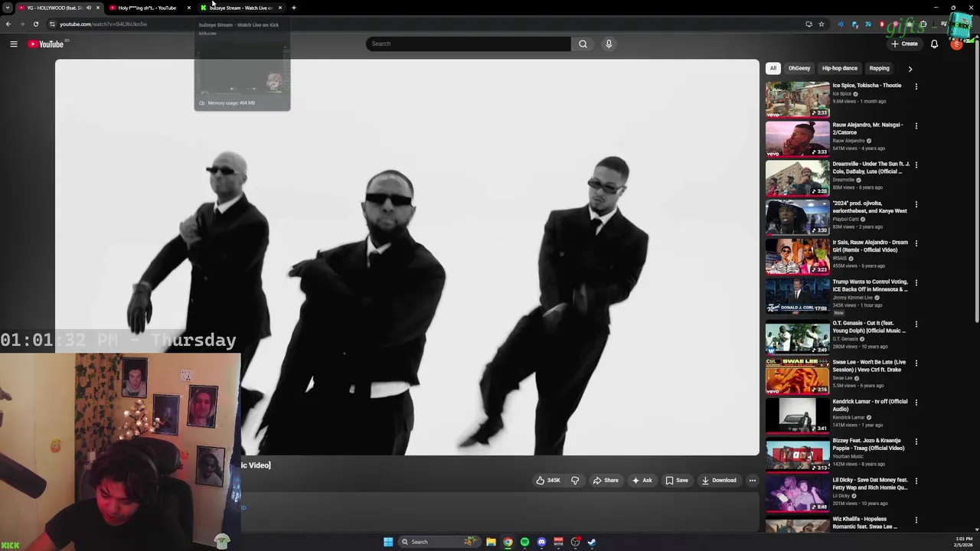This screenshot has height=551, width=980.
Task: Click the Download button
Action: [x=719, y=481]
